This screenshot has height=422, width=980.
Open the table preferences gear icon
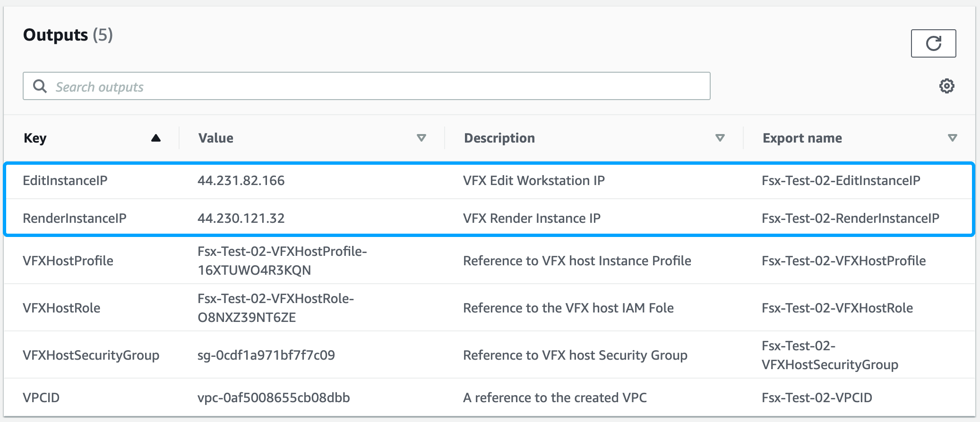[x=946, y=86]
